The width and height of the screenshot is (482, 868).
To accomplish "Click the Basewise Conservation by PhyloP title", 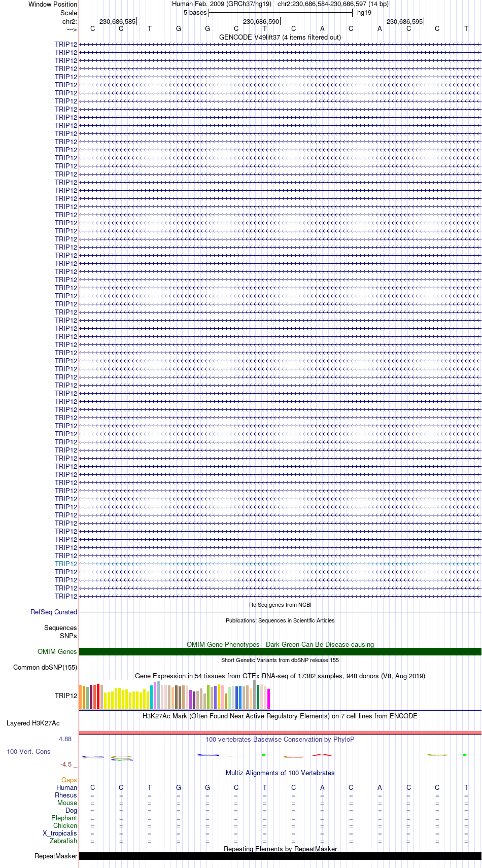I will coord(280,739).
